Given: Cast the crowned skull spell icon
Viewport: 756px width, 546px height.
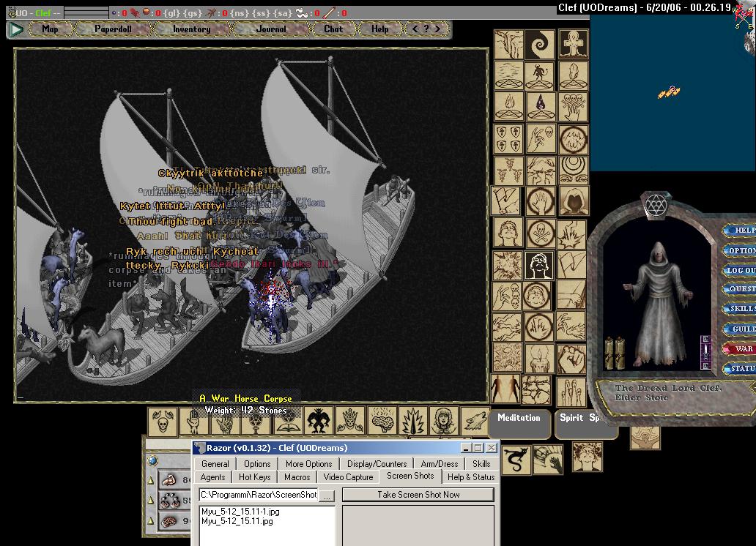Looking at the screenshot, I should click(349, 421).
